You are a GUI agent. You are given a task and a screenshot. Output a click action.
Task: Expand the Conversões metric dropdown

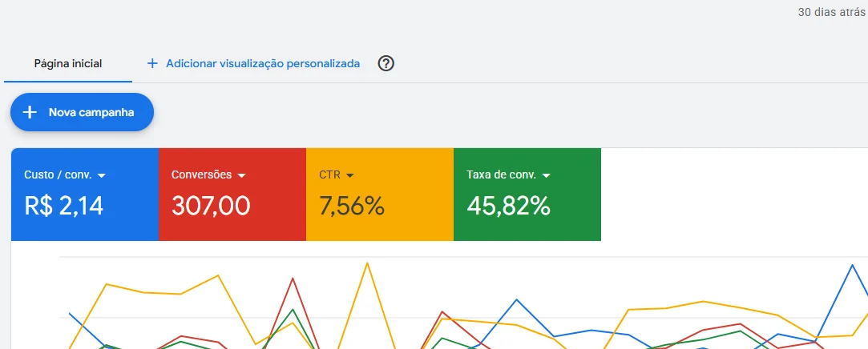(x=240, y=175)
